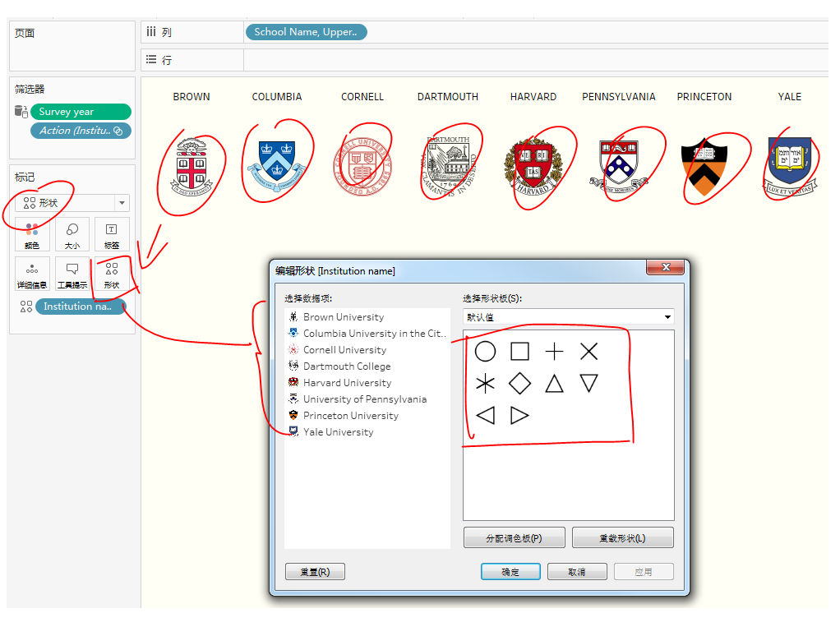Select the Dartmouth seal mark
The height and width of the screenshot is (636, 840).
pyautogui.click(x=448, y=167)
